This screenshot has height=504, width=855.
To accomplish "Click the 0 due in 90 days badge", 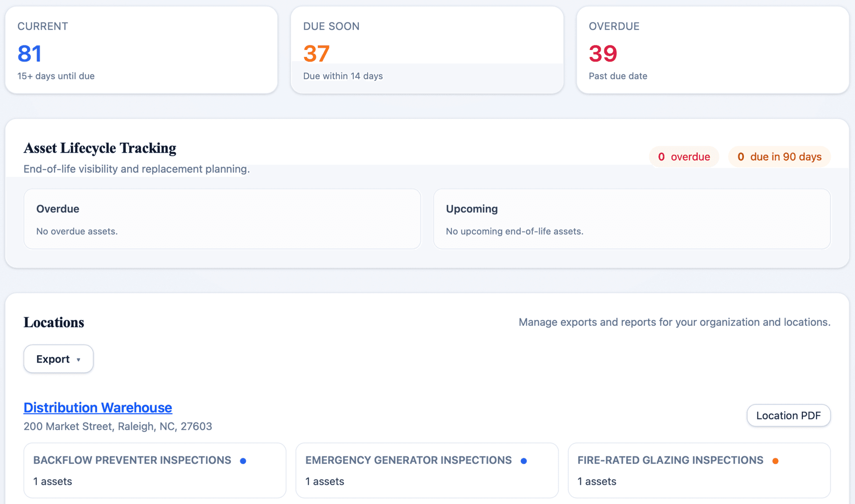I will (779, 157).
